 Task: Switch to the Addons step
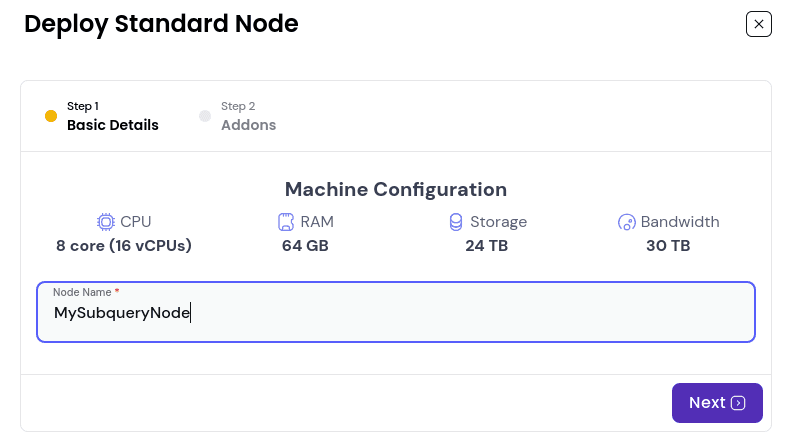[248, 125]
